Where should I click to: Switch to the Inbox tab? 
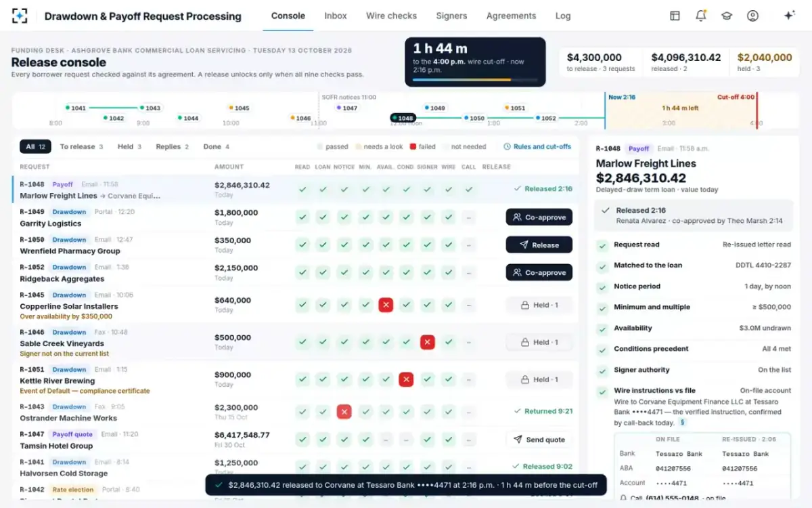tap(336, 16)
